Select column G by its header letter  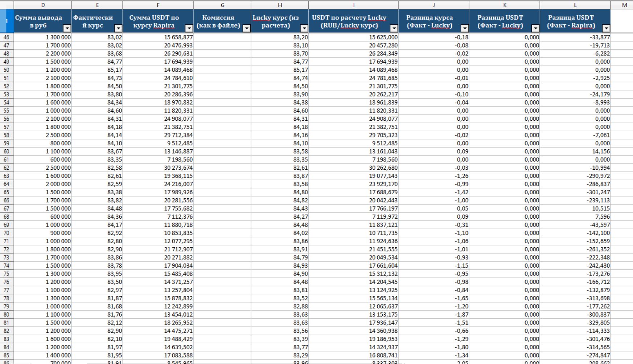(222, 5)
